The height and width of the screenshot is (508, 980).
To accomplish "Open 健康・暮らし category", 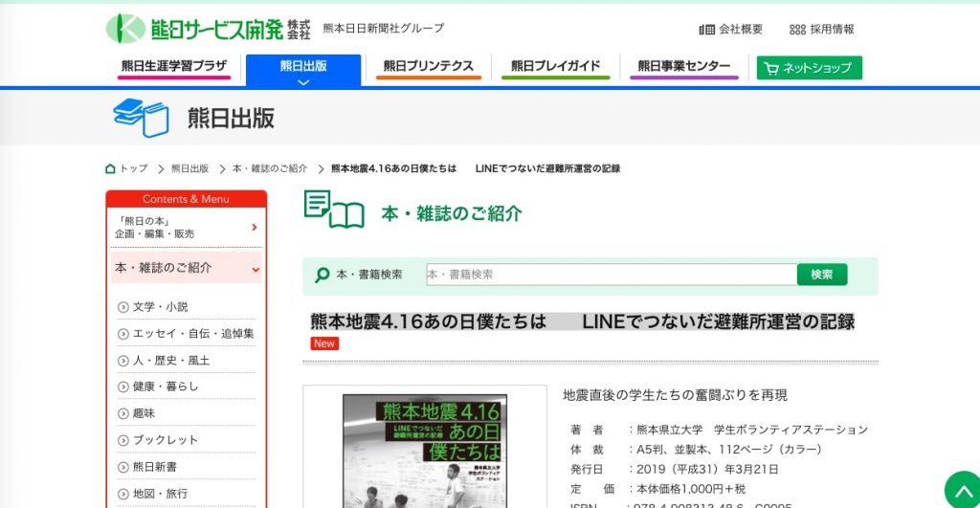I will [x=166, y=387].
